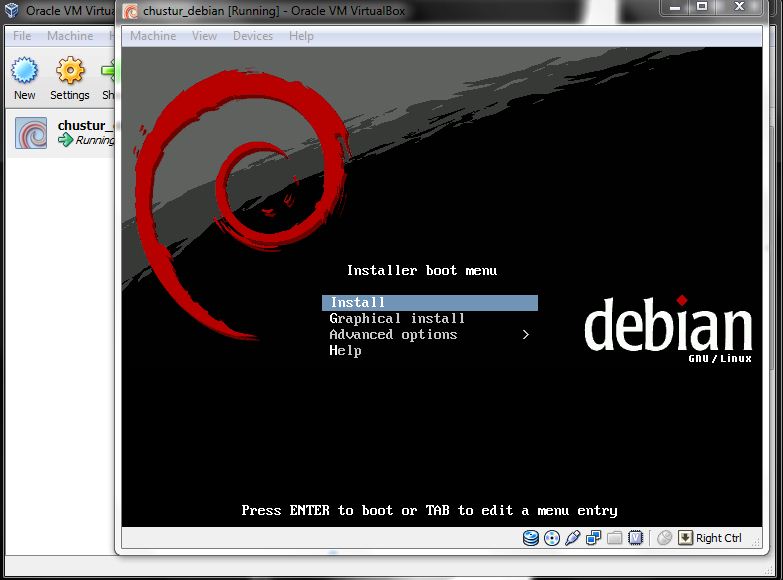The width and height of the screenshot is (783, 580).
Task: Click the VM window resize grip corner
Action: [756, 542]
